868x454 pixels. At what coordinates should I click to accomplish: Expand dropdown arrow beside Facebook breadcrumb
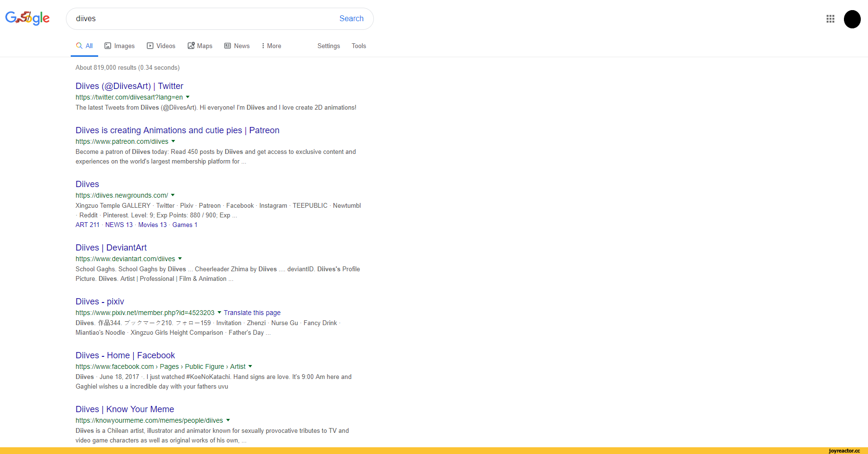tap(250, 366)
